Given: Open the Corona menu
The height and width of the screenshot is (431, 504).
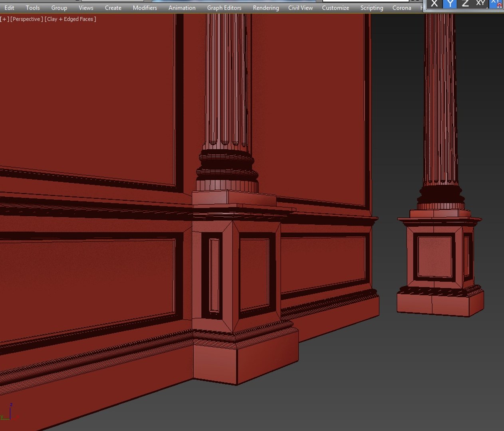Looking at the screenshot, I should point(402,8).
